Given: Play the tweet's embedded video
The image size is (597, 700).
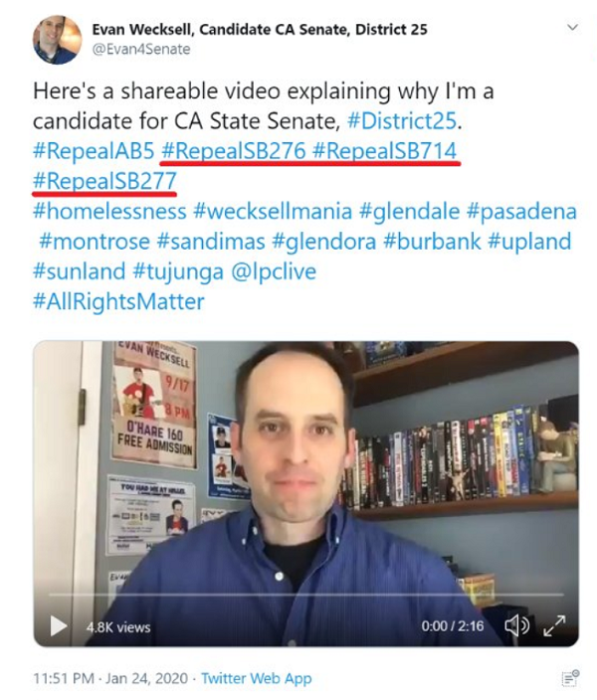Looking at the screenshot, I should [59, 625].
